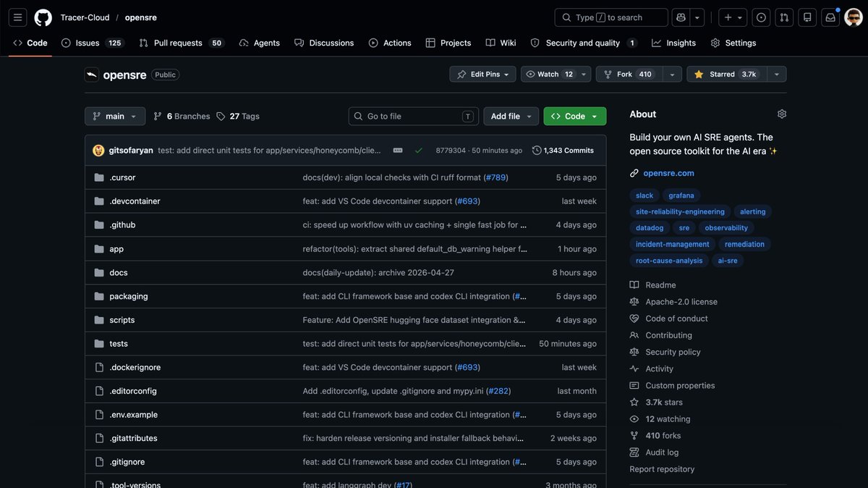Select the grafana topic tag
This screenshot has height=488, width=868.
[x=681, y=195]
